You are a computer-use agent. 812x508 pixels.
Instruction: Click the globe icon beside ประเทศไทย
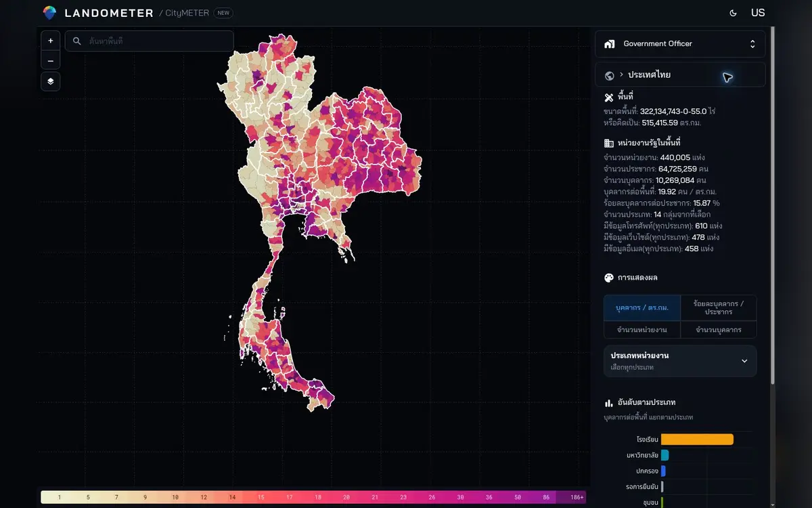pyautogui.click(x=609, y=75)
